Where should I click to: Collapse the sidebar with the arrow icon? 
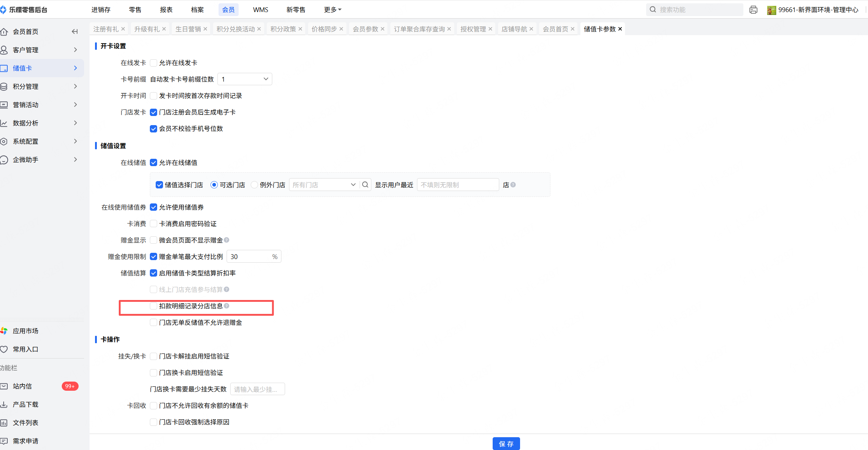coord(75,31)
